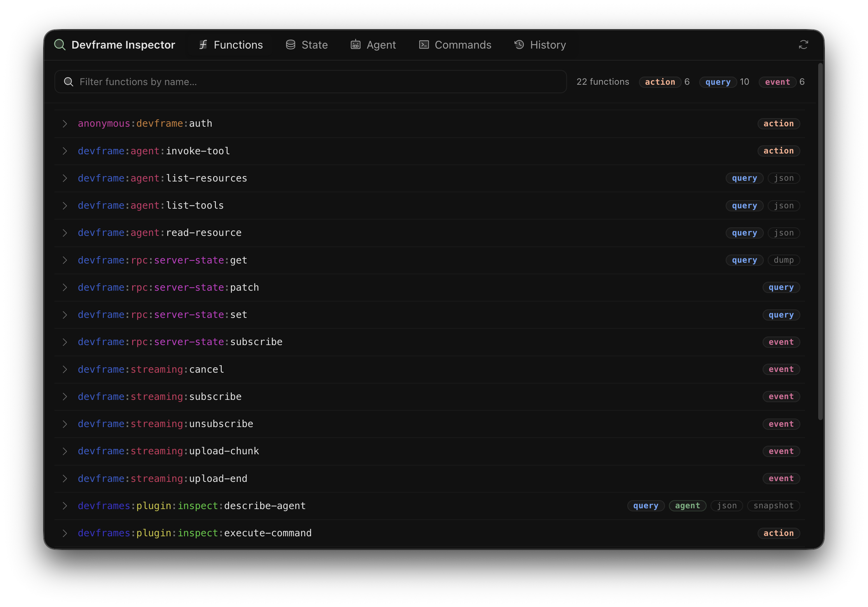Expand execute-command function chevron
Screen dimensions: 868x607
pos(65,533)
